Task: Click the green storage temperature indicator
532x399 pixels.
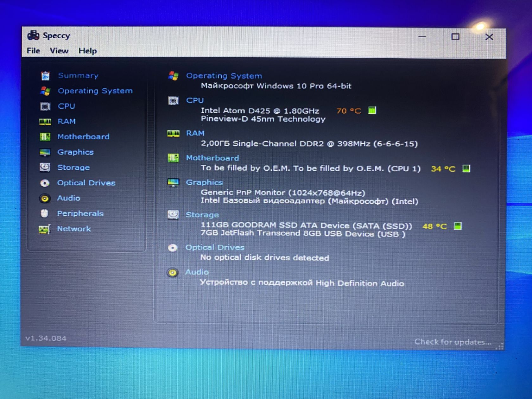Action: (x=458, y=226)
